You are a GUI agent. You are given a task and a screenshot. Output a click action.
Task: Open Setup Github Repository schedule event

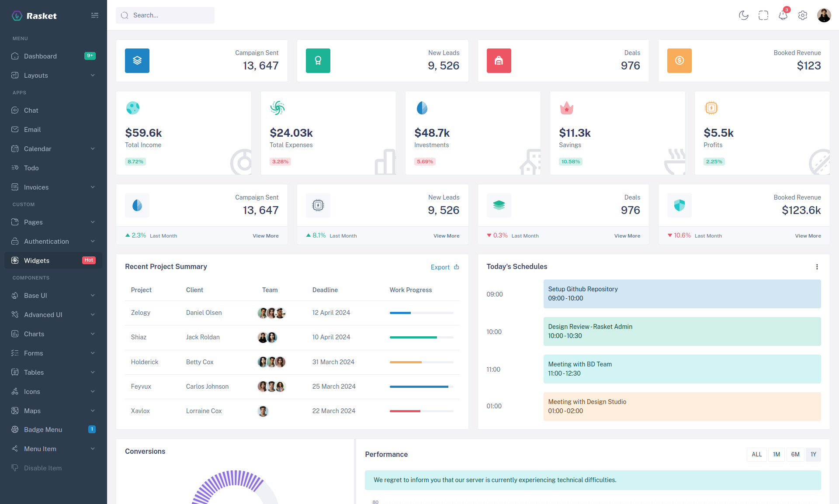(682, 294)
